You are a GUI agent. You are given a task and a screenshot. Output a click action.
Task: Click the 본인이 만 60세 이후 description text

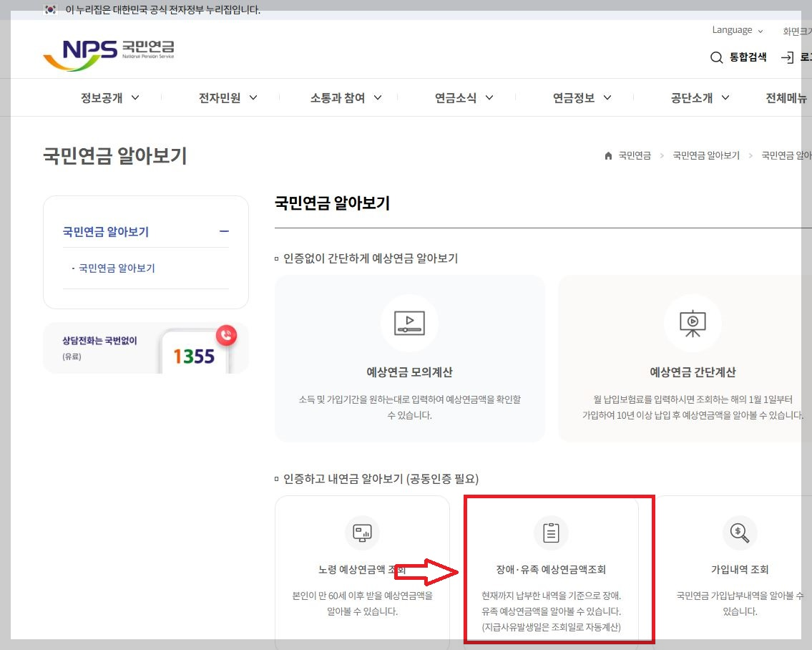tap(362, 603)
